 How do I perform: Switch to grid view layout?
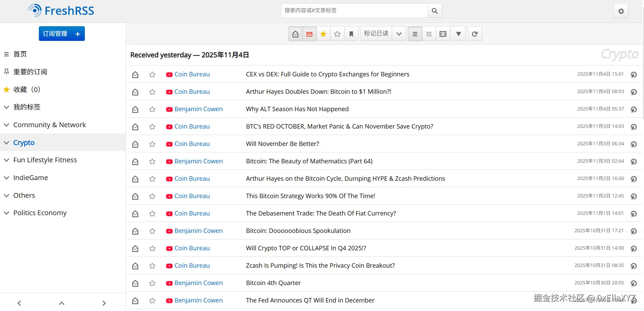tap(429, 34)
